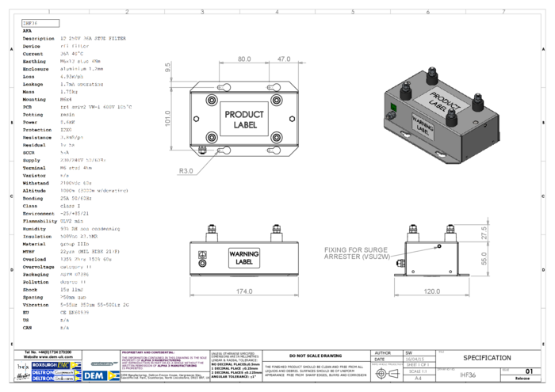Screen dimensions: 555x392
Task: Click the issue number 01
Action: 529,371
